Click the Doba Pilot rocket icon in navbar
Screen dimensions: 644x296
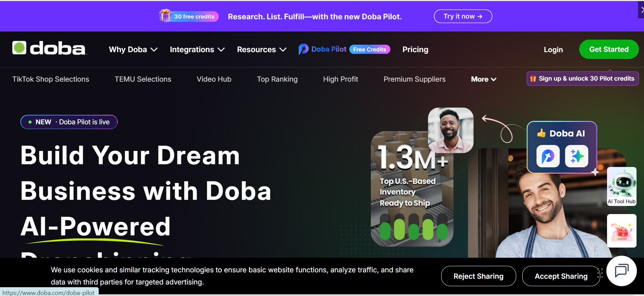pos(303,49)
